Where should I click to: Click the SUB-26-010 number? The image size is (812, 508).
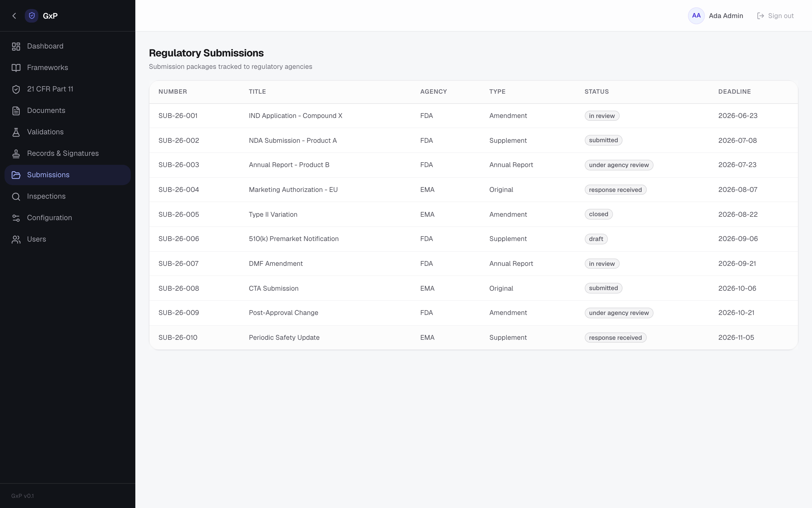pyautogui.click(x=178, y=338)
